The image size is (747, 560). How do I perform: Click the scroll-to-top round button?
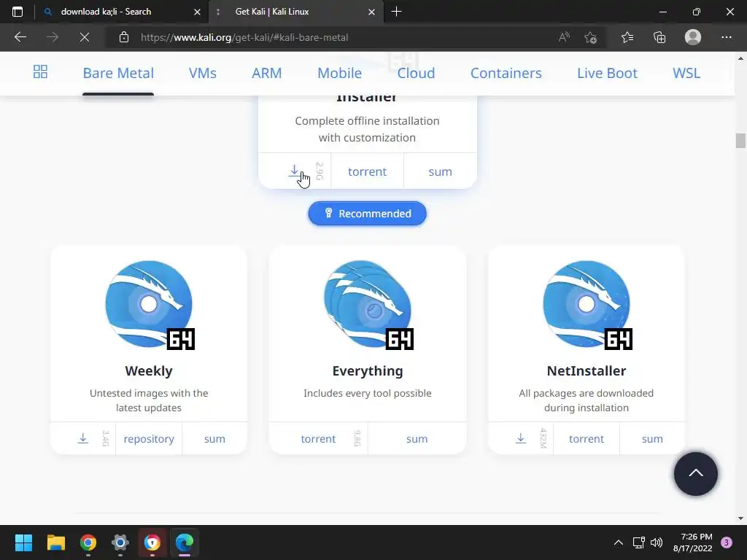(x=695, y=474)
